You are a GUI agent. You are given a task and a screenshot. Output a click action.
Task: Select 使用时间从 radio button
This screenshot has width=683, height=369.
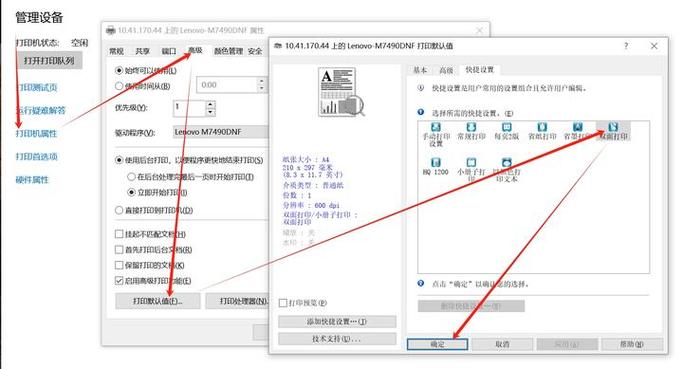coord(118,86)
